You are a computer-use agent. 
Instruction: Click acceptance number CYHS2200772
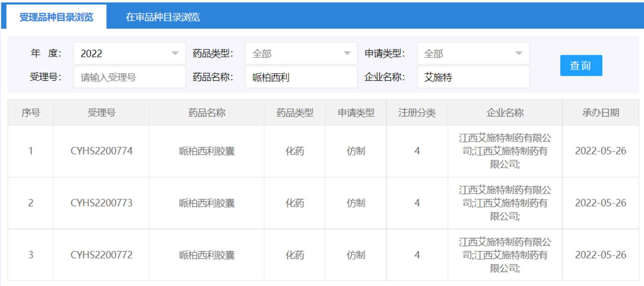[101, 255]
